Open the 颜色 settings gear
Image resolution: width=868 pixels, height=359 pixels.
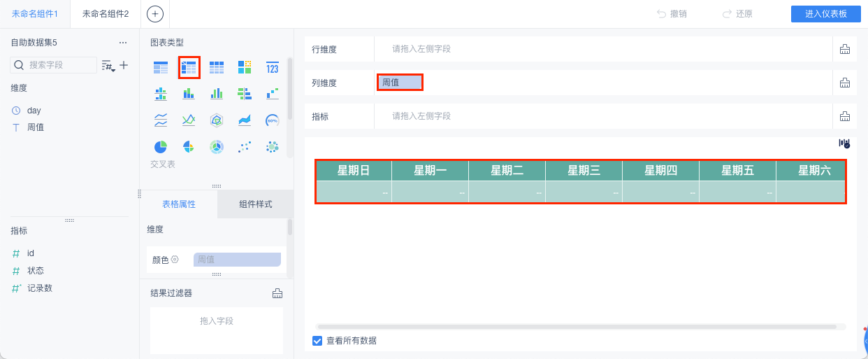click(x=175, y=260)
